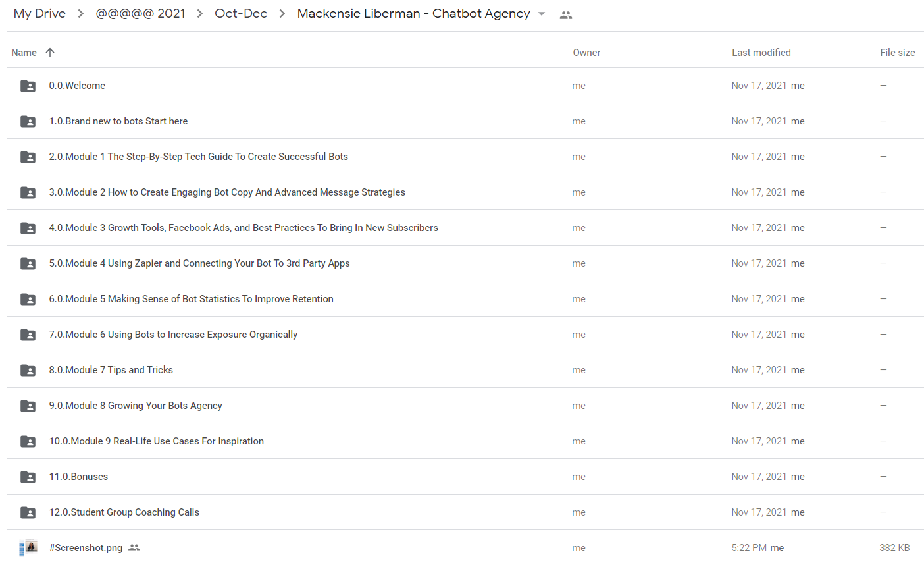Click the Last modified column header

(761, 53)
